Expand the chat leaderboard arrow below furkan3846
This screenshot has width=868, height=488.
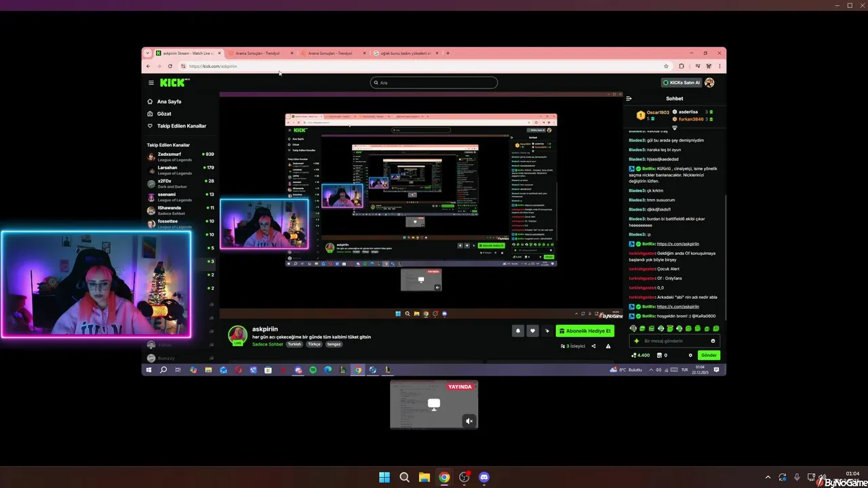click(674, 127)
